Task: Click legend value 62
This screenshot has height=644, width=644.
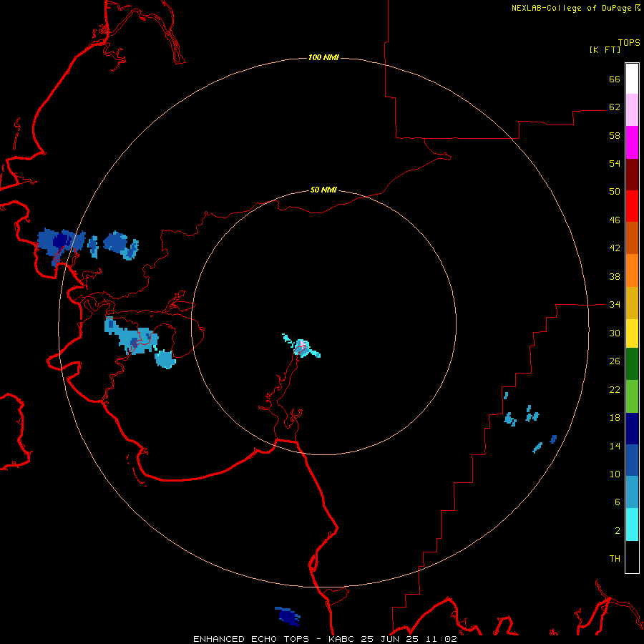Action: point(615,107)
